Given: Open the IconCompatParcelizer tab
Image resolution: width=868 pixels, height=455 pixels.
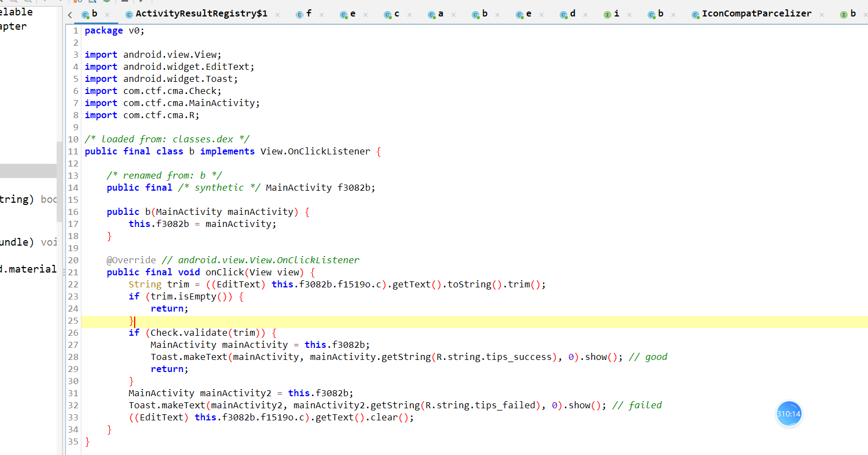Looking at the screenshot, I should pos(751,14).
